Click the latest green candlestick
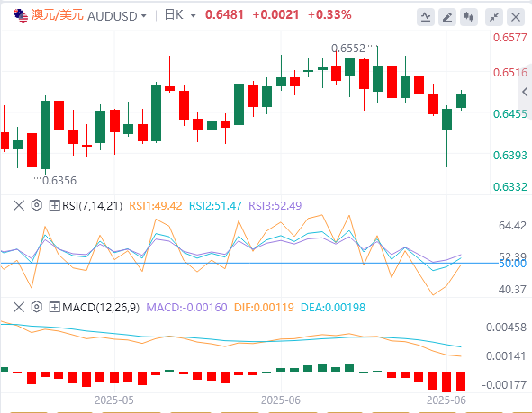 (x=461, y=101)
